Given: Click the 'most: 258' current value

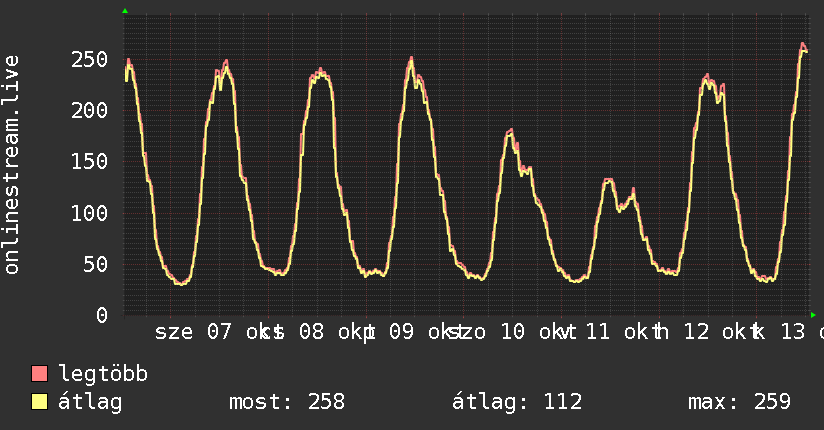Looking at the screenshot, I should (x=287, y=402).
